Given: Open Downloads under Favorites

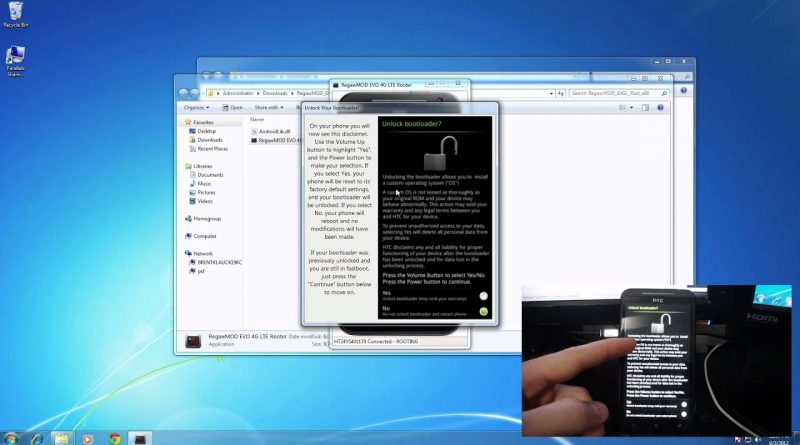Looking at the screenshot, I should [210, 140].
